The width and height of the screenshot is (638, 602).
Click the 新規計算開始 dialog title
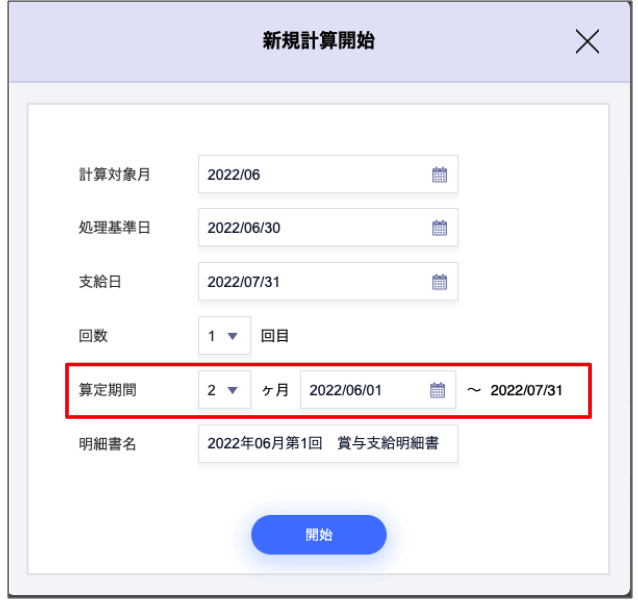tap(318, 42)
